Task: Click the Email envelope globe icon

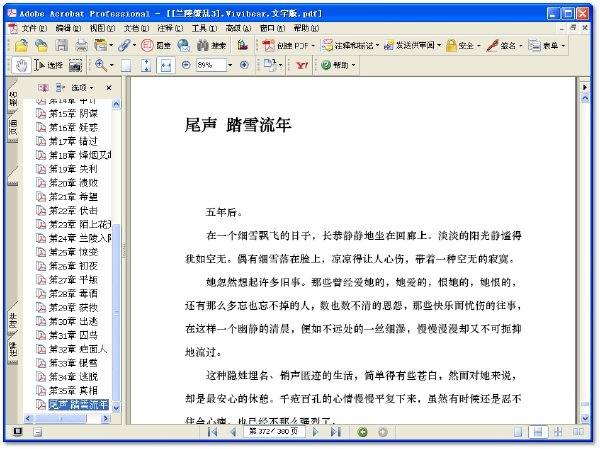Action: coord(184,46)
